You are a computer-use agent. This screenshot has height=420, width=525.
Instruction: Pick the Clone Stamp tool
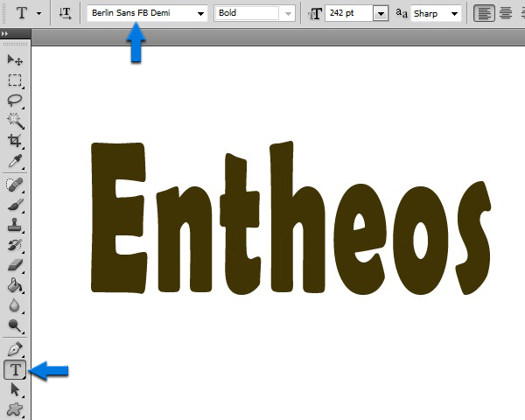point(15,226)
